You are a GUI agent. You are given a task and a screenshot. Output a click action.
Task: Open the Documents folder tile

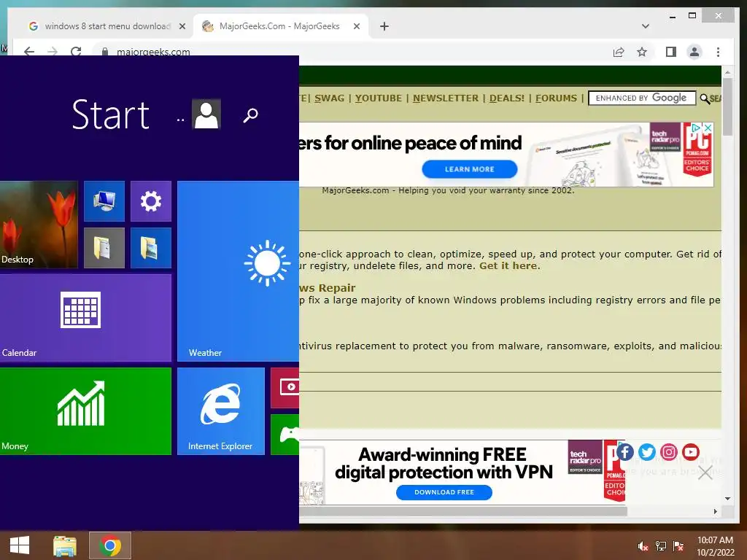104,248
